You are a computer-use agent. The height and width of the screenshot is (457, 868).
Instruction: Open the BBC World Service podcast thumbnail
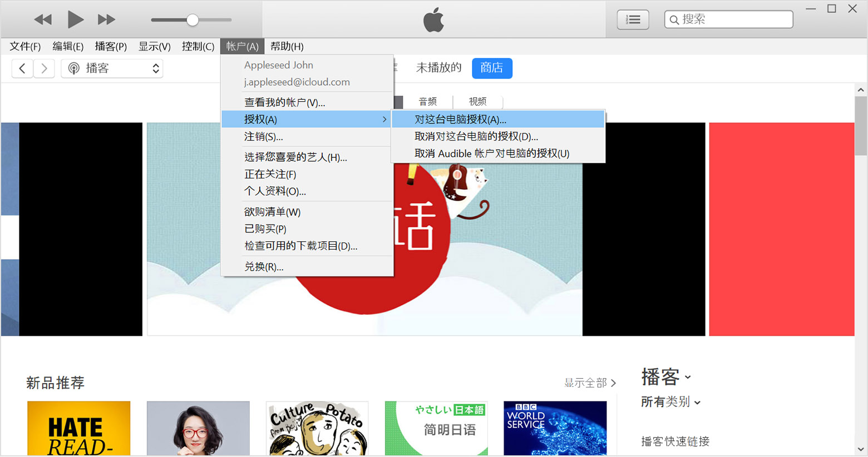(x=555, y=429)
